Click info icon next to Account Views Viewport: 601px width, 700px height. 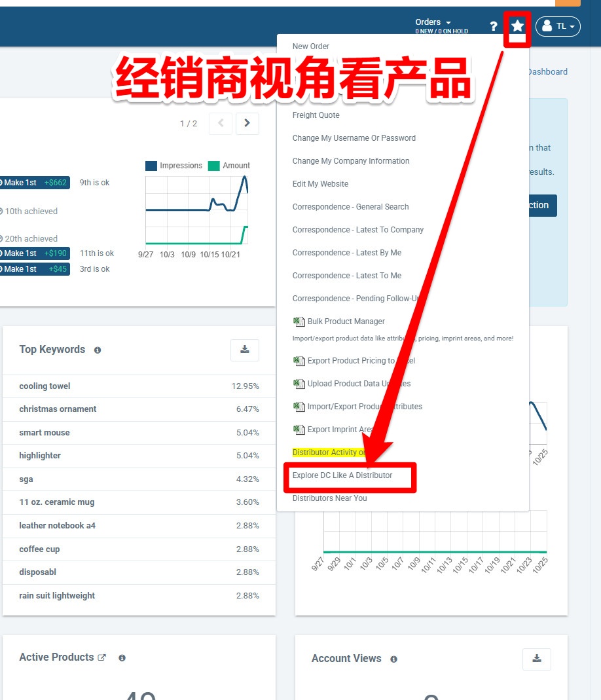pyautogui.click(x=393, y=659)
